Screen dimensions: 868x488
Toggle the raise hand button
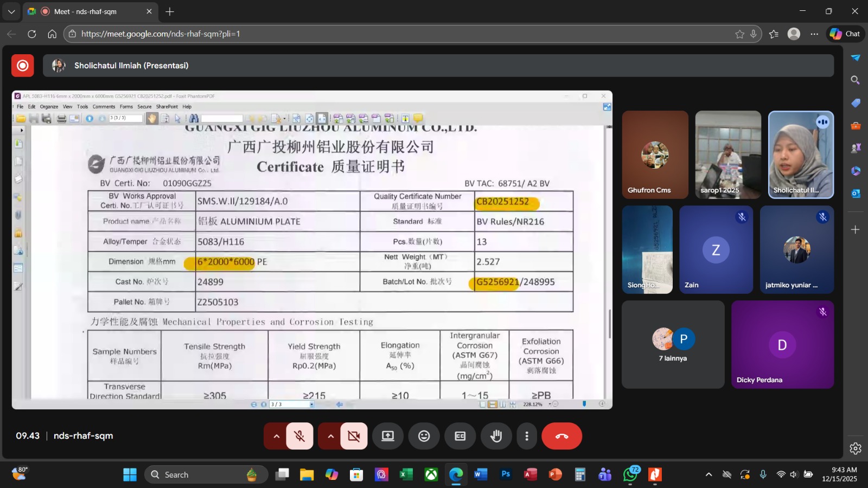point(496,436)
